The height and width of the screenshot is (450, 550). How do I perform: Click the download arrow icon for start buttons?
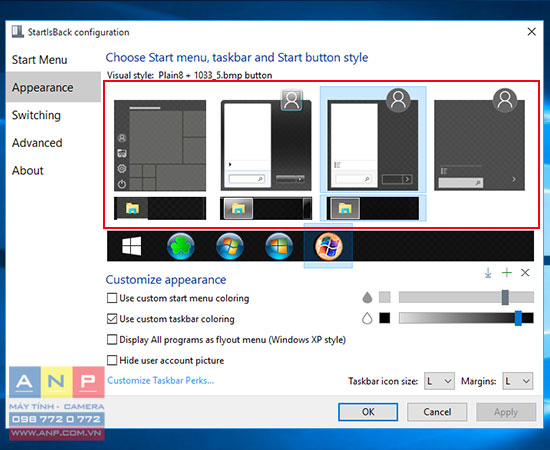[x=488, y=273]
